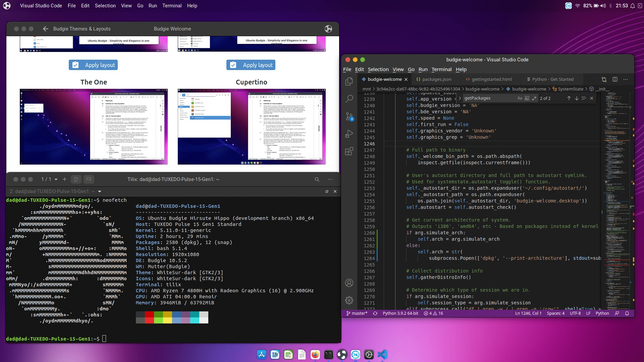Click the Extensions icon in VS Code sidebar
644x362 pixels.
click(x=349, y=151)
